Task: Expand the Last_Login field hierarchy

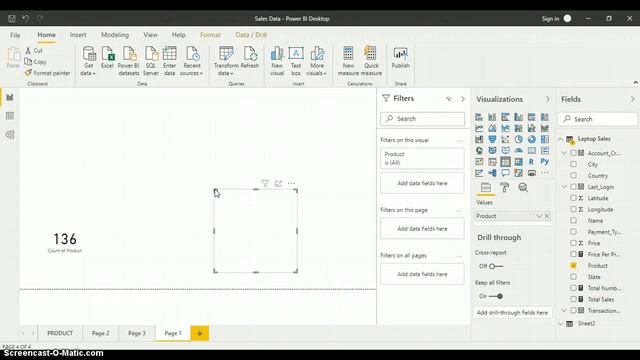Action: pyautogui.click(x=564, y=187)
